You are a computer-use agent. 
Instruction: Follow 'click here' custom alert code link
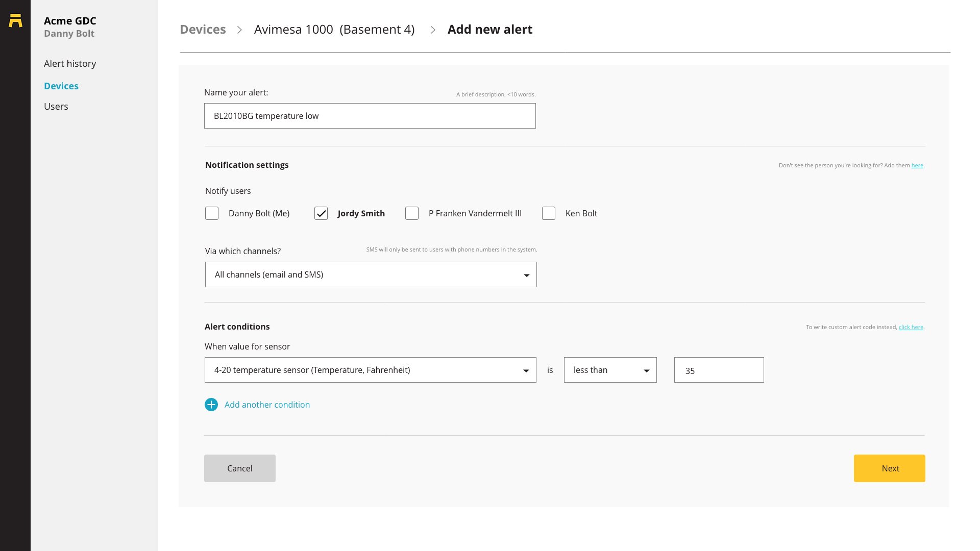pos(911,327)
